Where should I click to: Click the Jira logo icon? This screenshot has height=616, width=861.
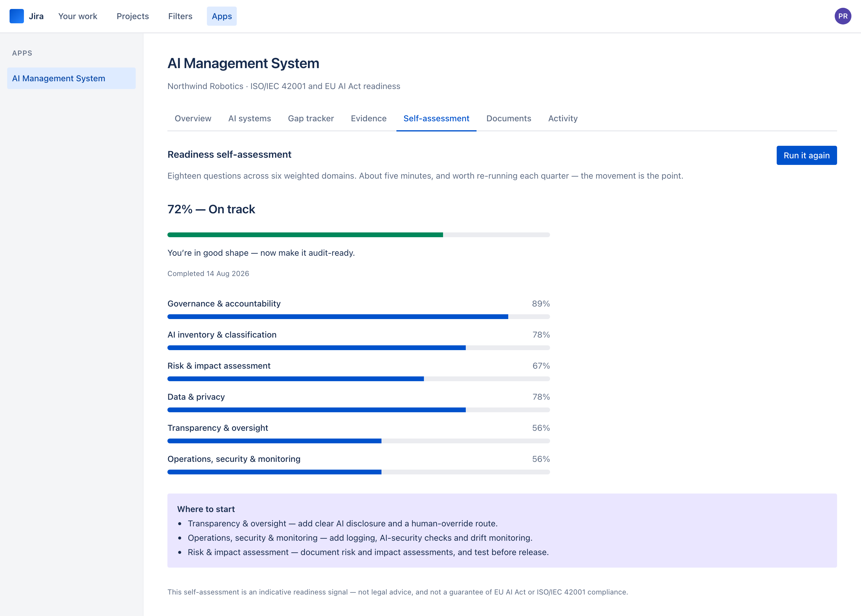point(17,16)
